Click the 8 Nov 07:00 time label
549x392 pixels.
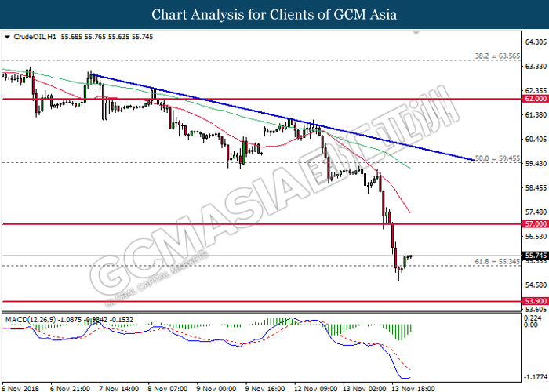[167, 388]
